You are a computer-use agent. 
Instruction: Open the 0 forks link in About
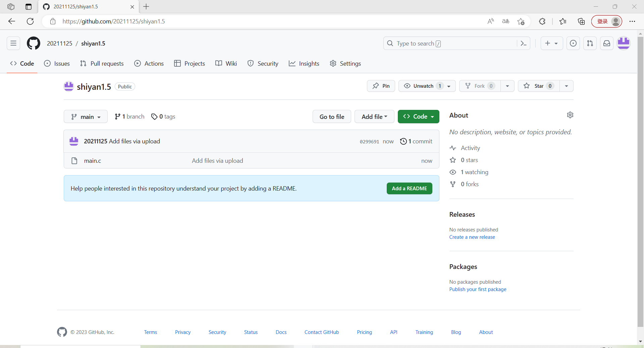464,184
